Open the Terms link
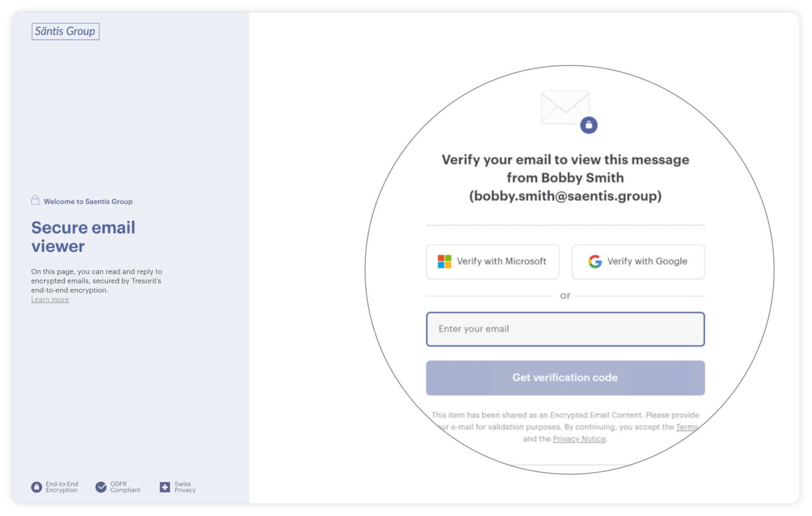Image resolution: width=812 pixels, height=516 pixels. tap(687, 427)
